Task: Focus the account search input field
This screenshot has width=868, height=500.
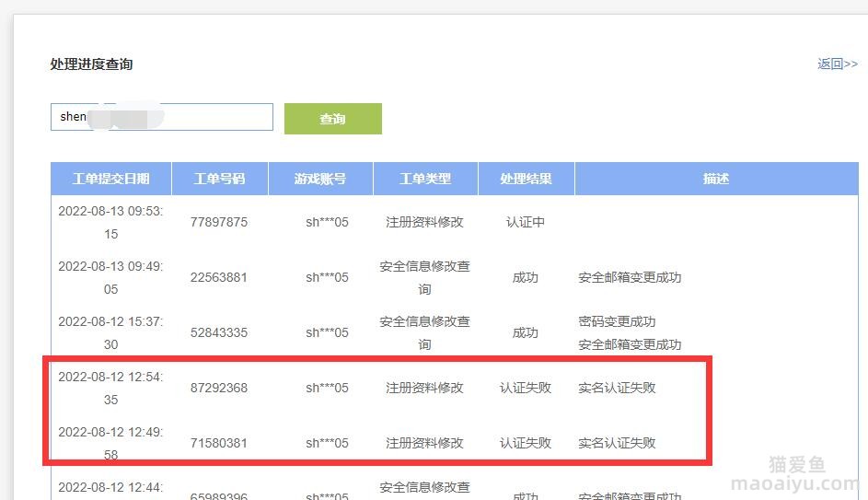Action: pos(162,117)
